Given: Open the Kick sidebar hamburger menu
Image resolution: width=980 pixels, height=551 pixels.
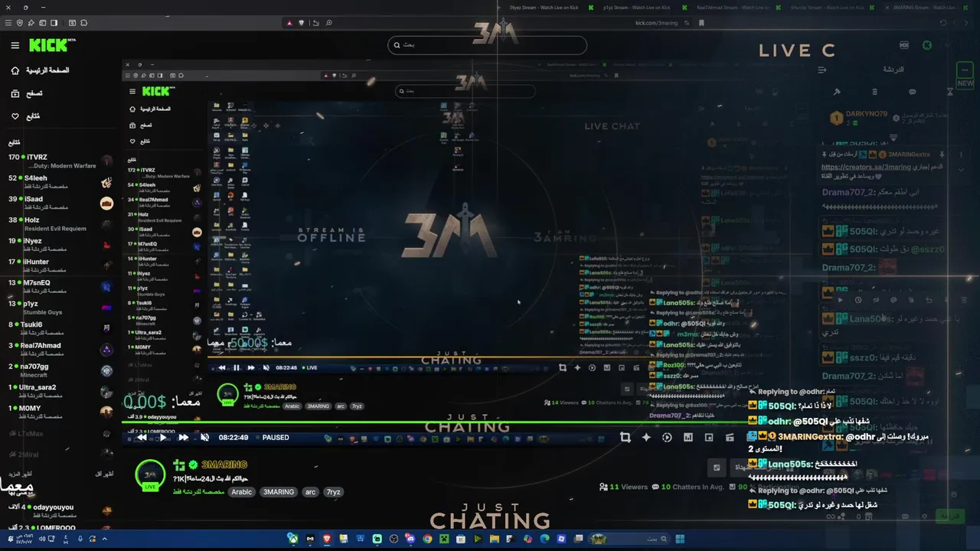Looking at the screenshot, I should [x=15, y=46].
